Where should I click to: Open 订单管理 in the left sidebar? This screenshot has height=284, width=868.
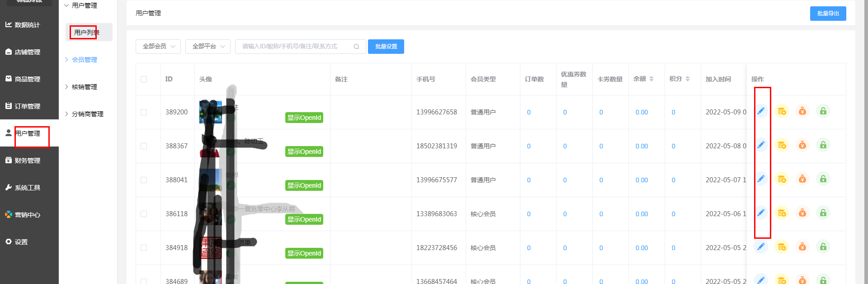point(28,106)
